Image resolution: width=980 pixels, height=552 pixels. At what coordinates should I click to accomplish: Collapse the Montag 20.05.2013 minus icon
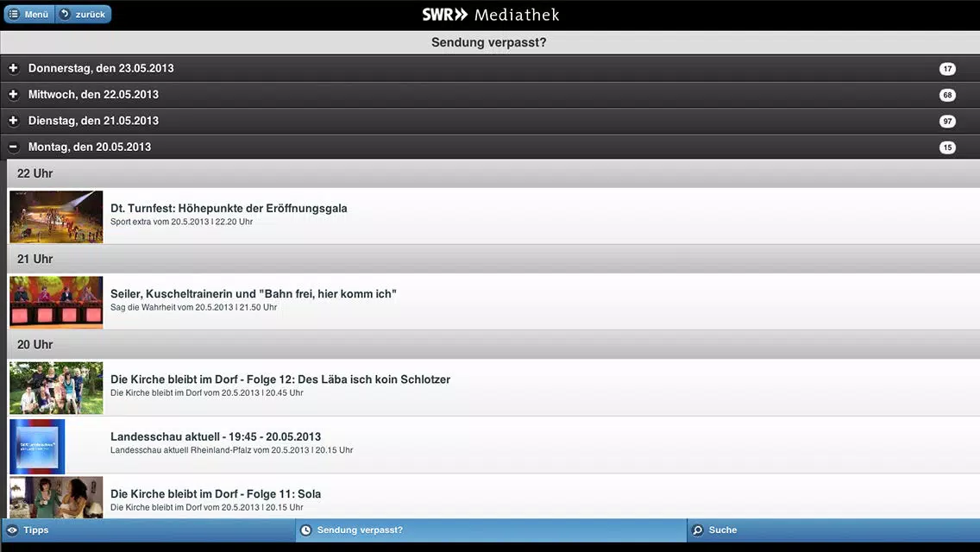[x=13, y=147]
